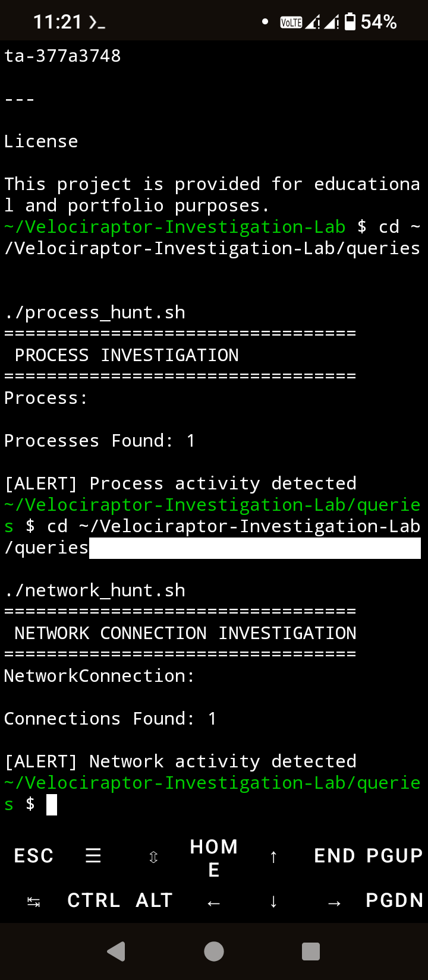Tap the PGDN key
Viewport: 428px width, 980px height.
pyautogui.click(x=395, y=900)
